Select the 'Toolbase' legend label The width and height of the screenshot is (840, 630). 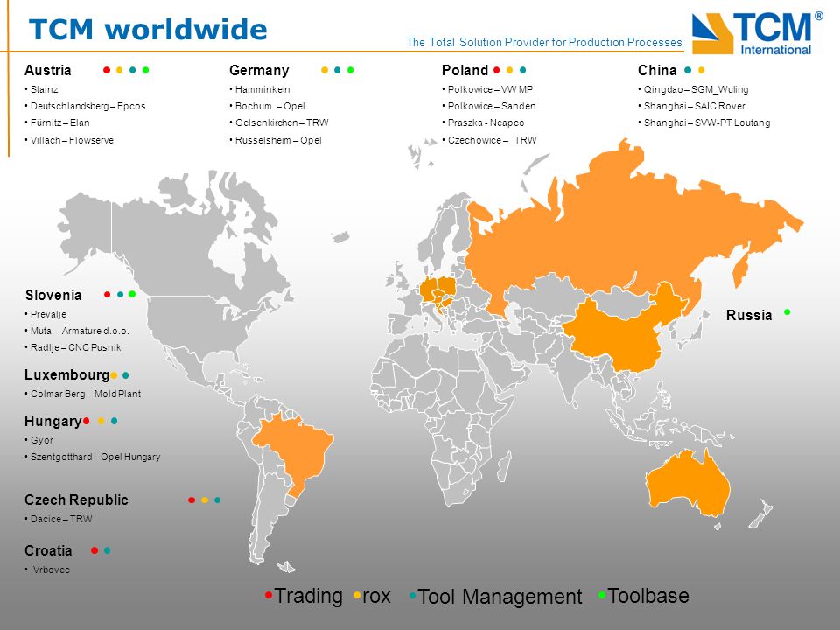click(648, 596)
